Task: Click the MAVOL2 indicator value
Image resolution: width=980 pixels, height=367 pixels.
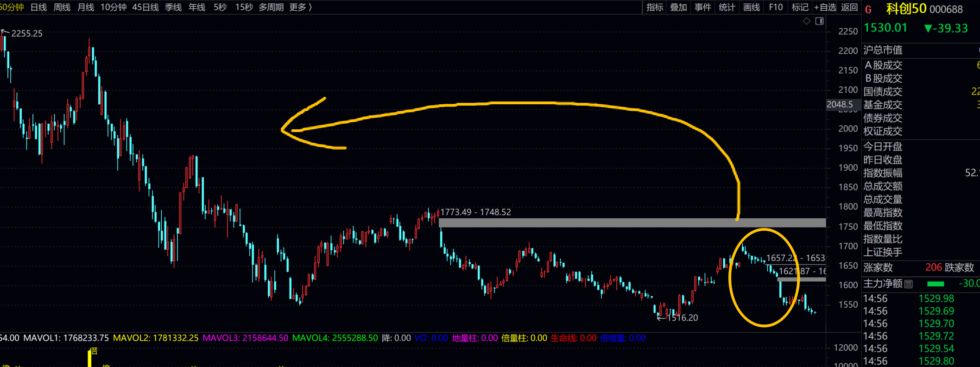Action: (156, 338)
